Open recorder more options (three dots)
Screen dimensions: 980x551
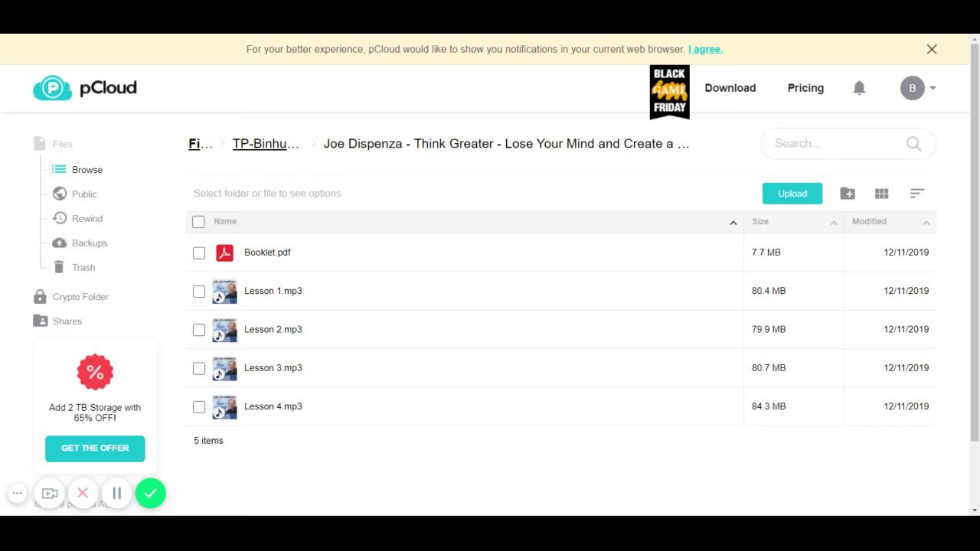coord(17,494)
